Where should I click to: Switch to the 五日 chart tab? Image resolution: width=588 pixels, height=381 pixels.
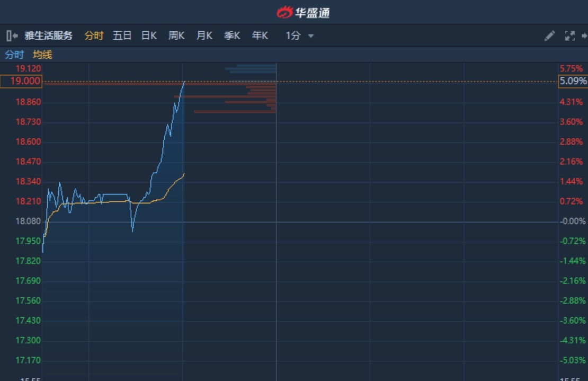click(x=122, y=36)
